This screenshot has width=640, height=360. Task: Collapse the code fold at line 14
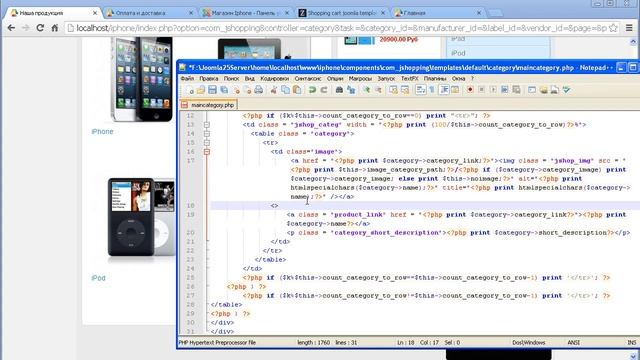[x=207, y=133]
